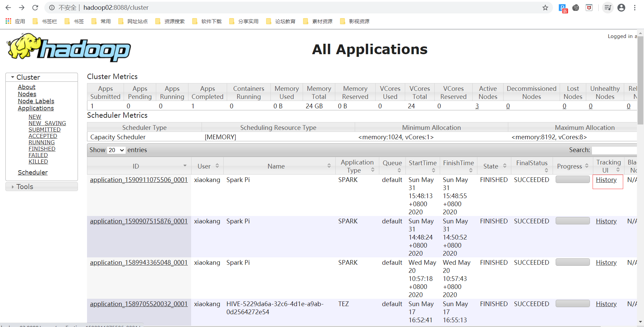Sort applications by StartTime column
This screenshot has width=644, height=327.
pyautogui.click(x=433, y=170)
